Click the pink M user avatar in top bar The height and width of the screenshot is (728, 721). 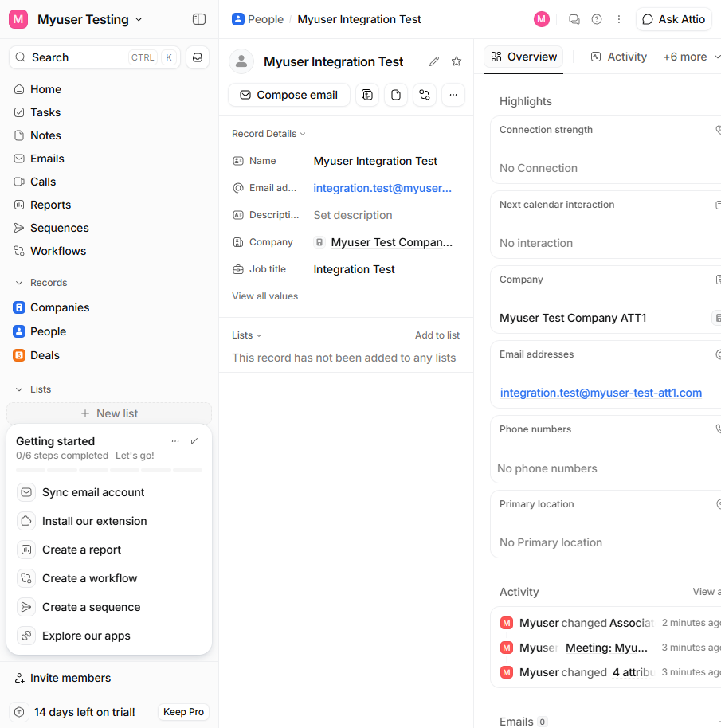coord(541,19)
